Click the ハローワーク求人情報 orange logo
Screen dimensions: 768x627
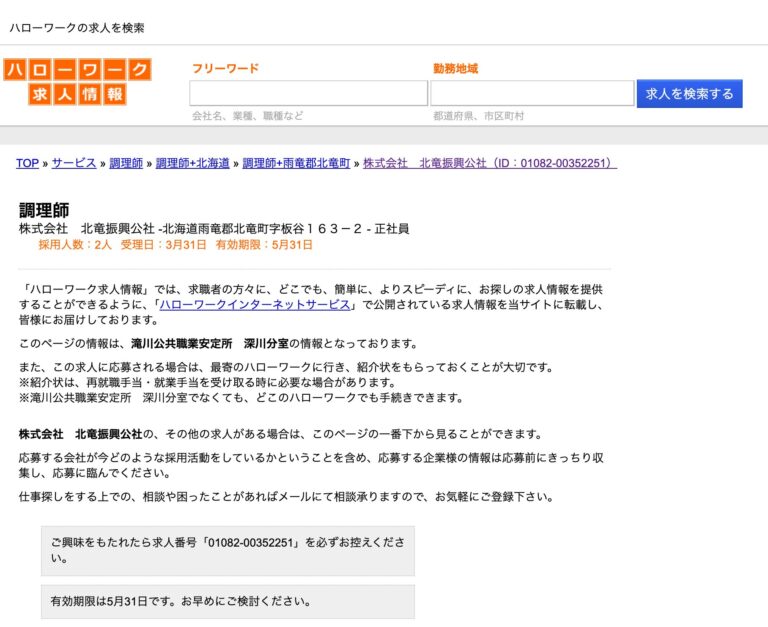[77, 82]
